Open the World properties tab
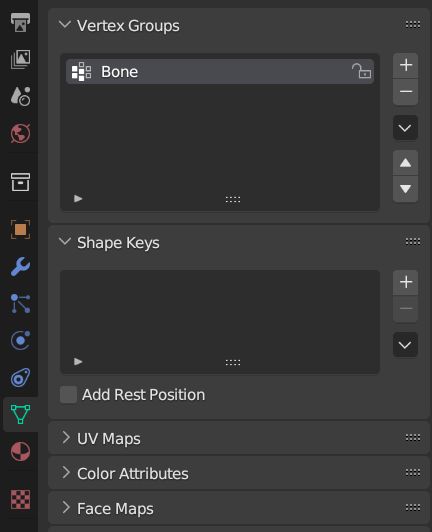 pos(20,133)
